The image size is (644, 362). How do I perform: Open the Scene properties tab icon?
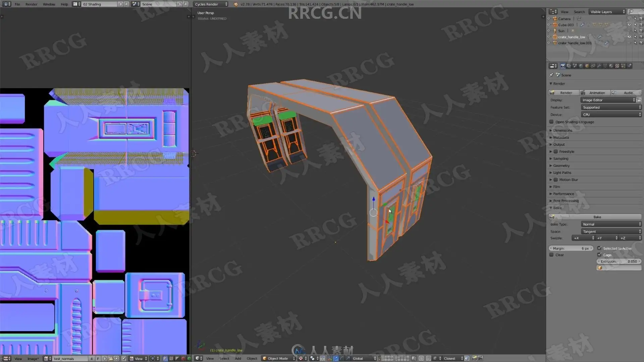coord(575,66)
